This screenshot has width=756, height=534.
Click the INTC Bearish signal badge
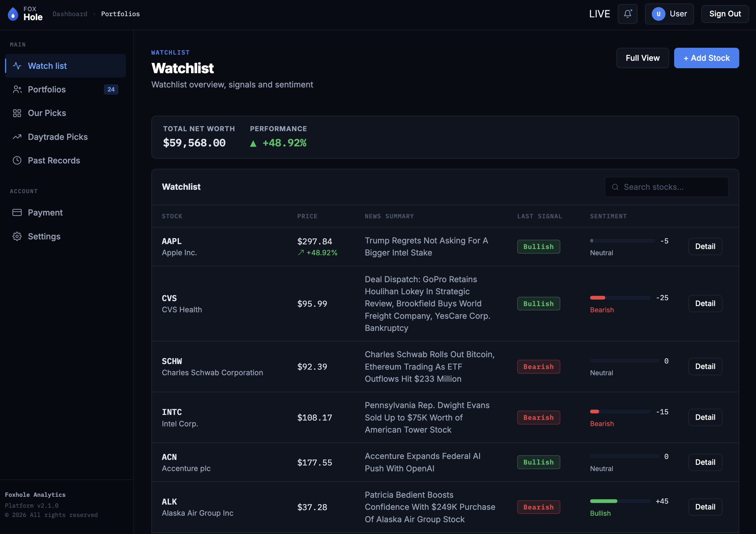[538, 417]
